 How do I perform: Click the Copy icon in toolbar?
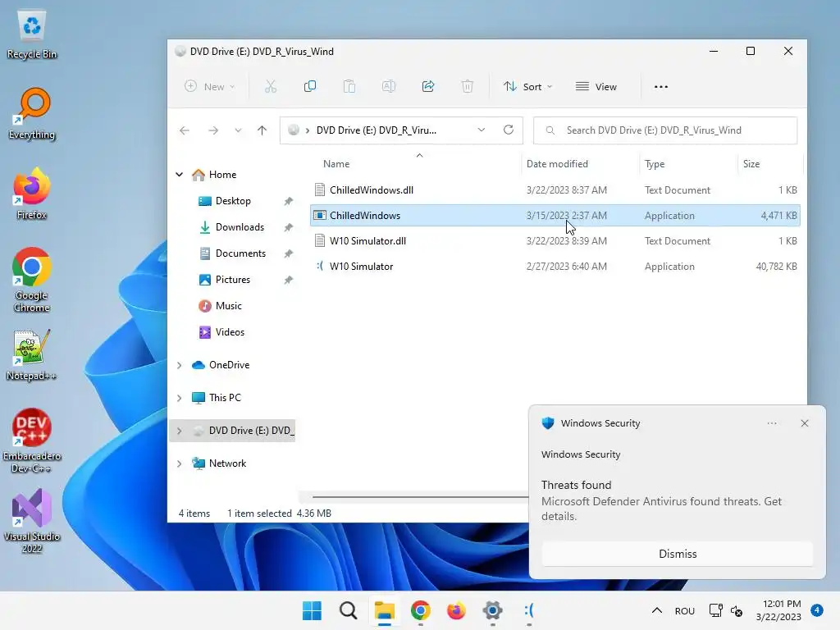click(309, 86)
